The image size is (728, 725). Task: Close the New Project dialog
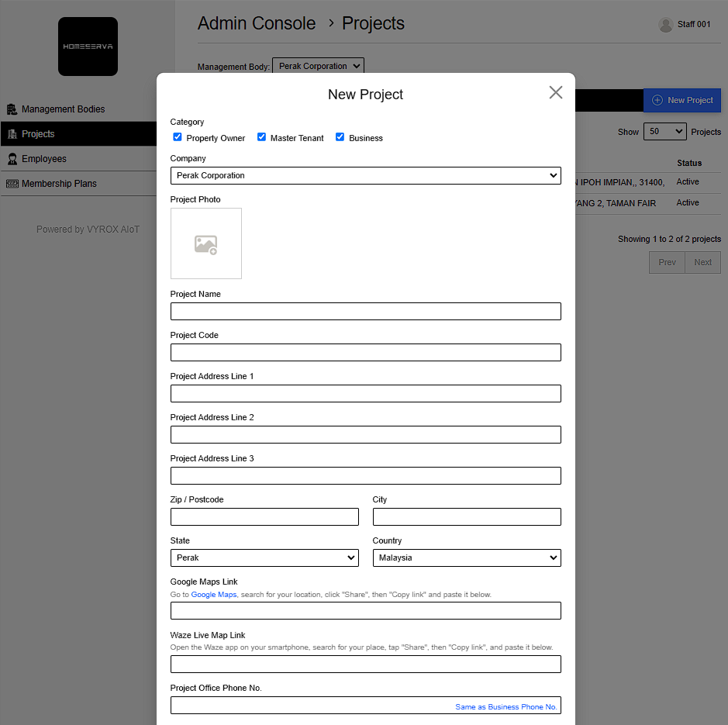555,93
